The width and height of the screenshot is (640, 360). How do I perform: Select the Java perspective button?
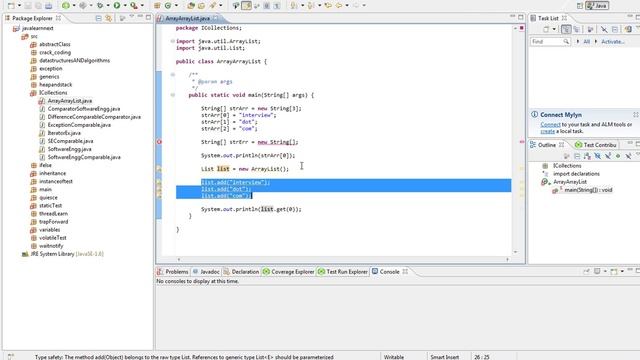(x=597, y=6)
